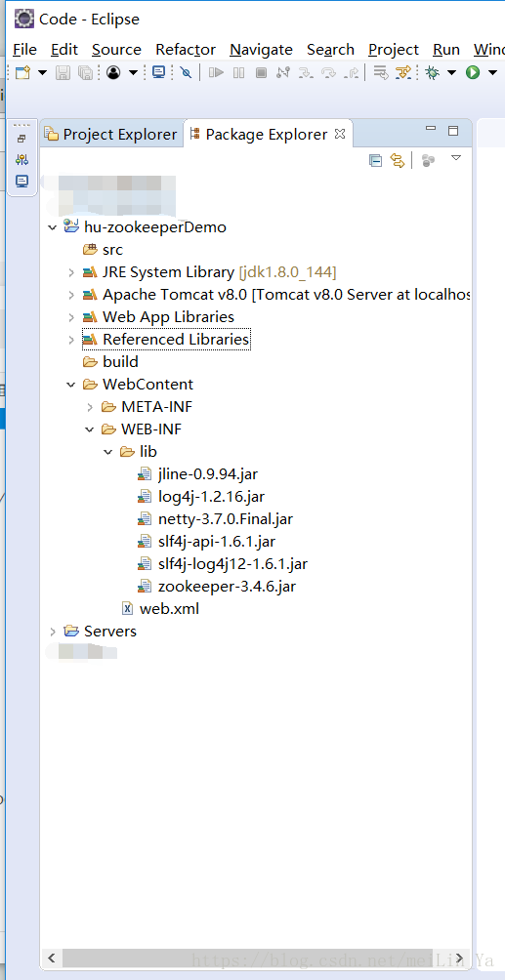The width and height of the screenshot is (505, 980).
Task: Toggle the Use Step Filters icon
Action: point(403,72)
